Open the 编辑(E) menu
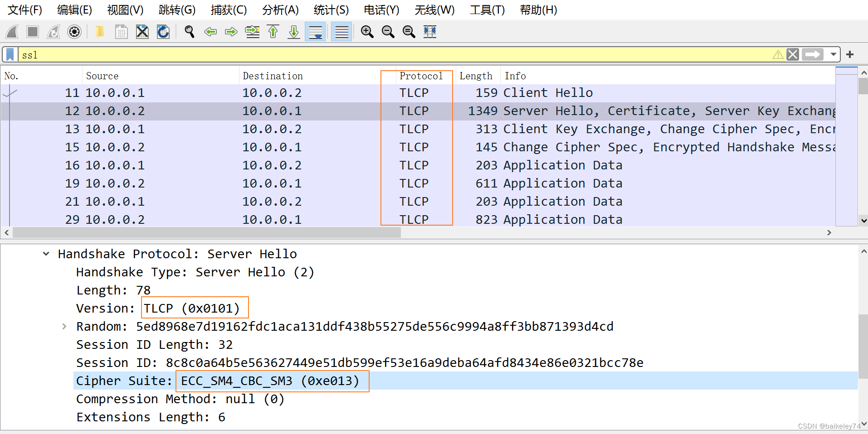The height and width of the screenshot is (434, 868). point(74,10)
